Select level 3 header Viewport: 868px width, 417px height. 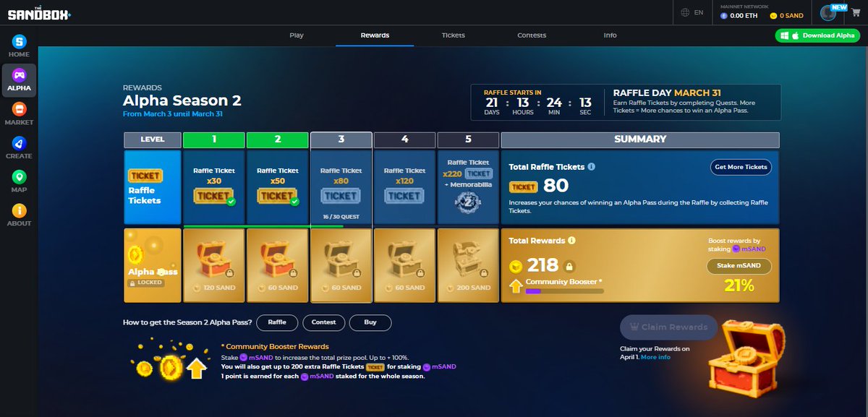pyautogui.click(x=341, y=139)
